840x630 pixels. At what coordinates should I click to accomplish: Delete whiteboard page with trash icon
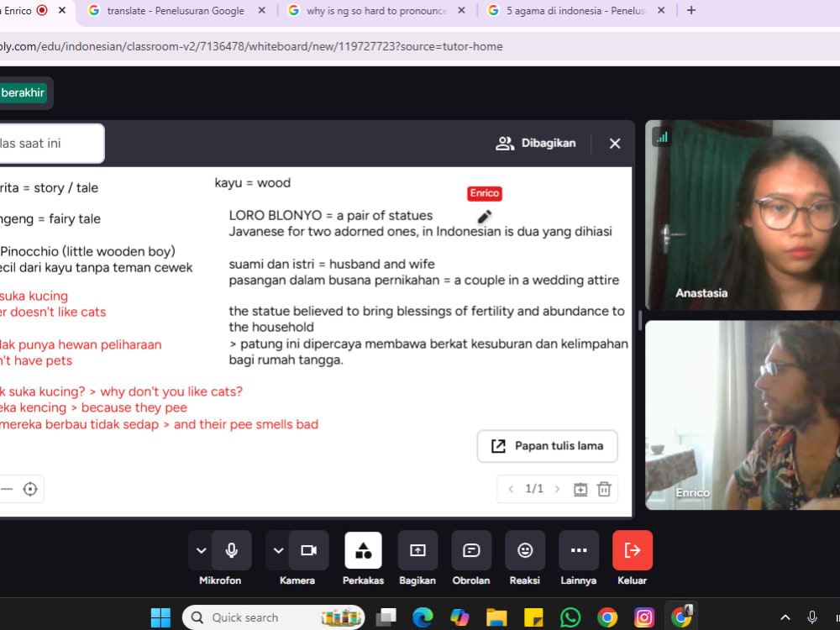tap(604, 489)
